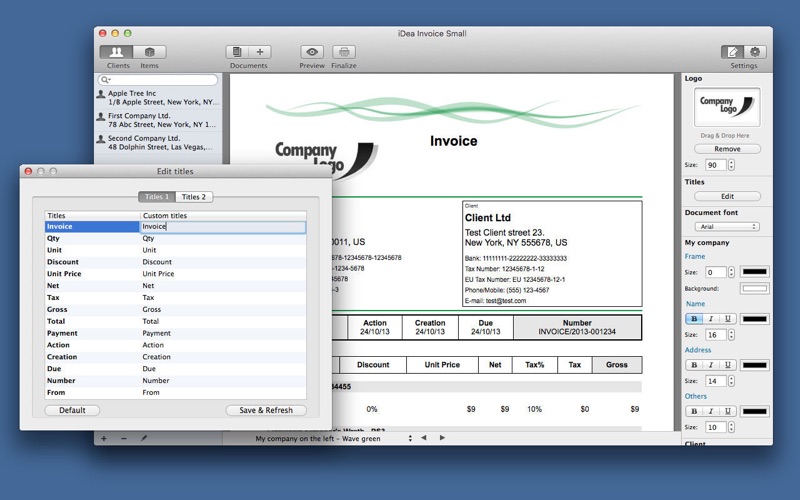
Task: Open the template selector Wave green dropdown
Action: 334,438
